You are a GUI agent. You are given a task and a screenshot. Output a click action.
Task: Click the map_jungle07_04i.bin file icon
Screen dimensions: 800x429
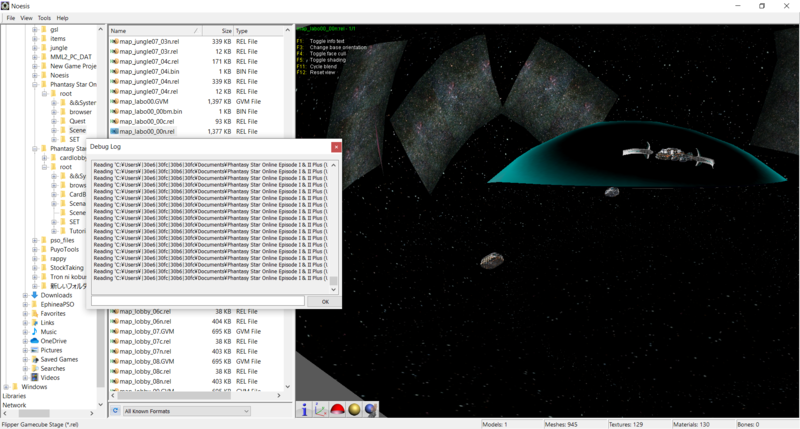coord(115,71)
